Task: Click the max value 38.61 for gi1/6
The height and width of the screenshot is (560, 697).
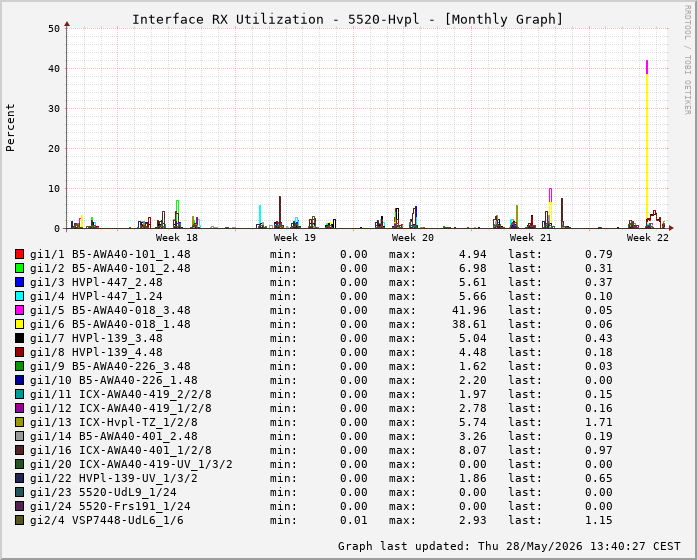Action: 469,324
